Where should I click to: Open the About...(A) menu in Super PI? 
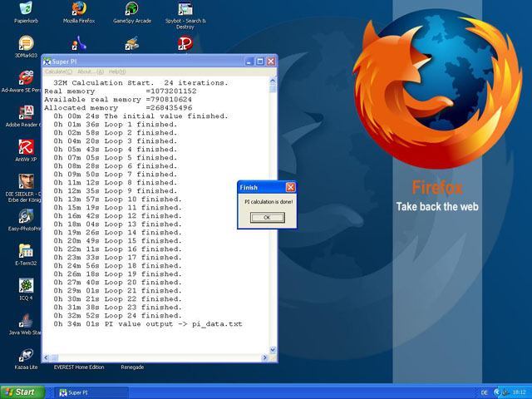click(x=91, y=71)
